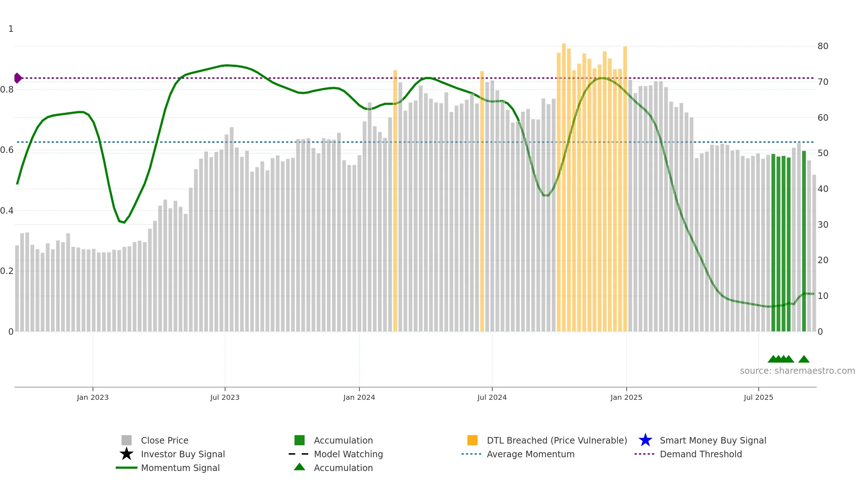868x488 pixels.
Task: Click the black Investor Buy Signal star icon
Action: pos(126,454)
